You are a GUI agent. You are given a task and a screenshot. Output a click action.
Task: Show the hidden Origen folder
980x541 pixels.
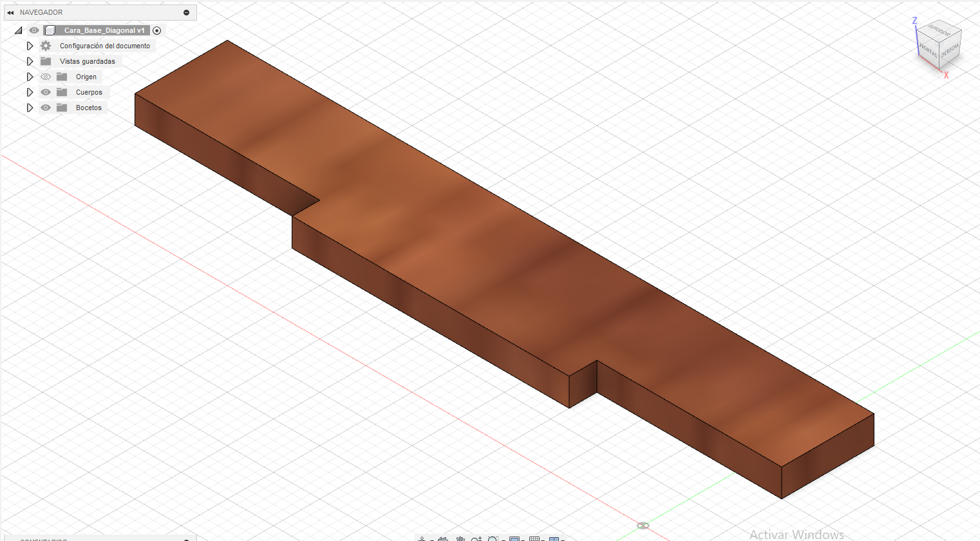[46, 77]
